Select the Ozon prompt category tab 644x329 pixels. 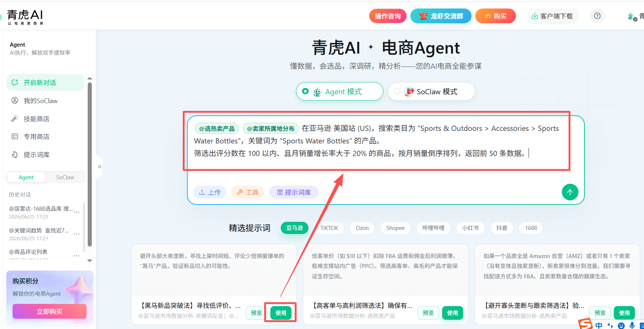coord(362,228)
